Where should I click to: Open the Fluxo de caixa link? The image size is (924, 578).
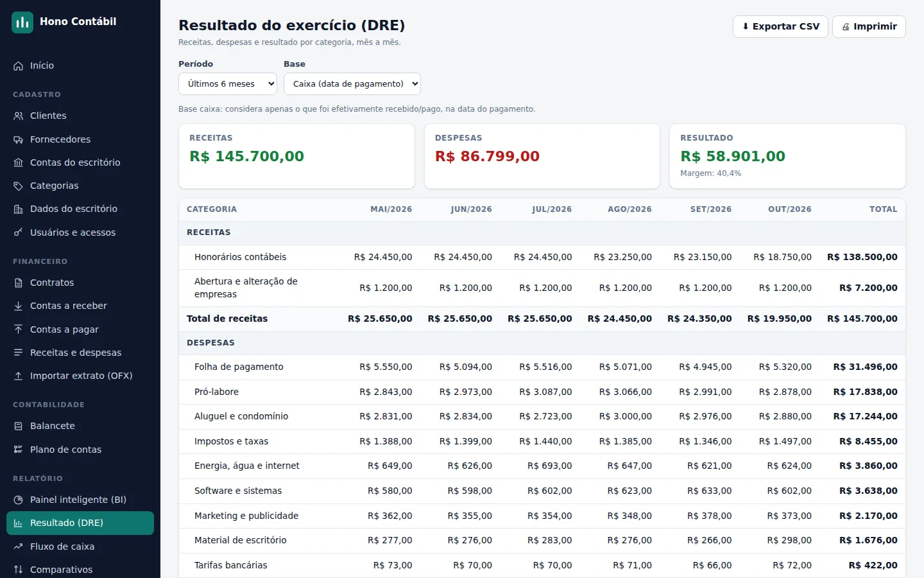tap(80, 547)
